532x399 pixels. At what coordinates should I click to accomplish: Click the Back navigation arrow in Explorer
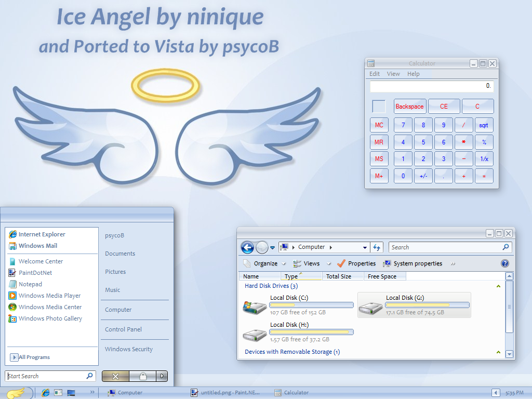[x=247, y=247]
